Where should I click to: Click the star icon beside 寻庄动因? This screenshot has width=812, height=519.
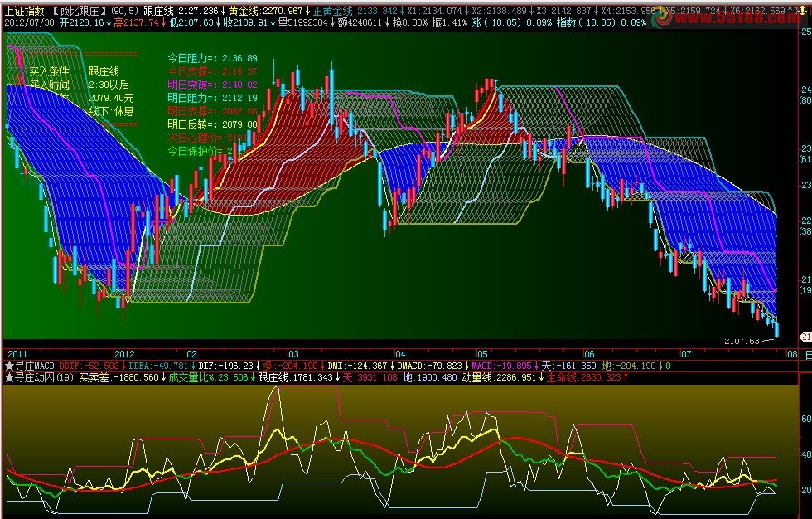tap(9, 377)
